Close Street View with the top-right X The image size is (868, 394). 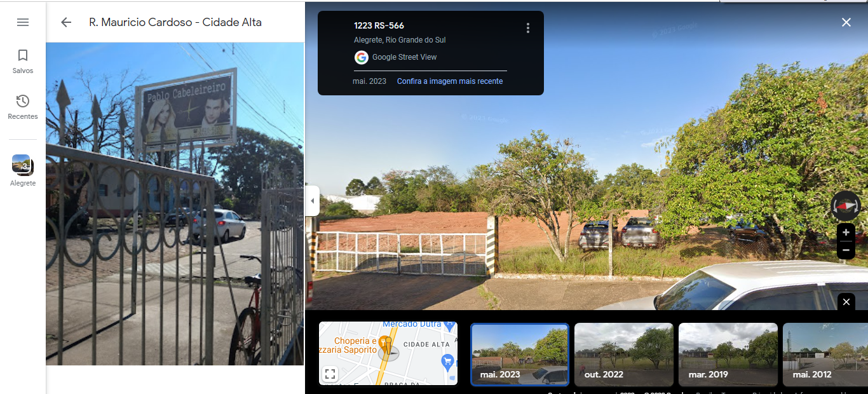(846, 22)
